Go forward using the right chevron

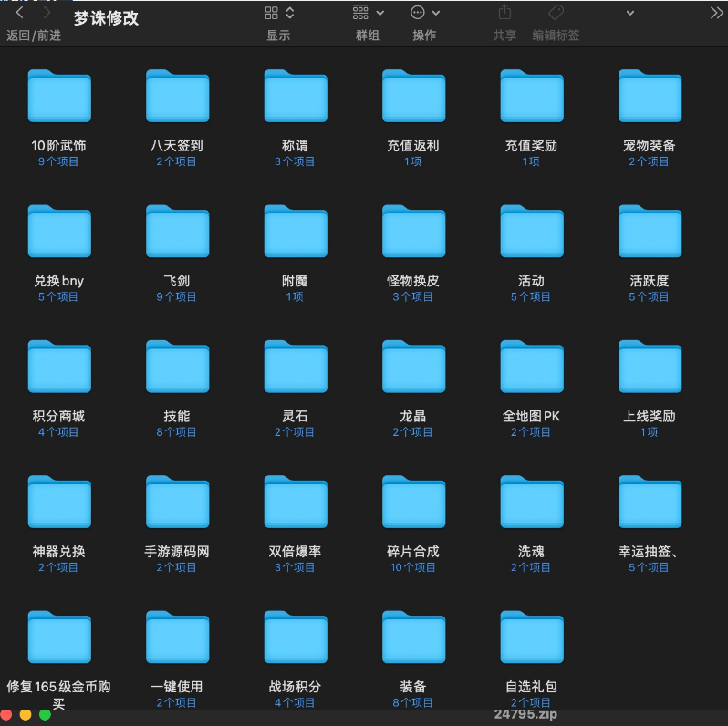tap(46, 13)
